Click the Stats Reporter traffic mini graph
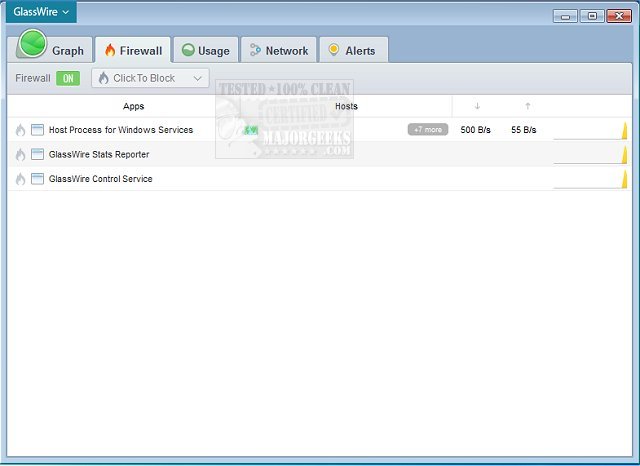Screen dimensions: 640x466 [590, 155]
